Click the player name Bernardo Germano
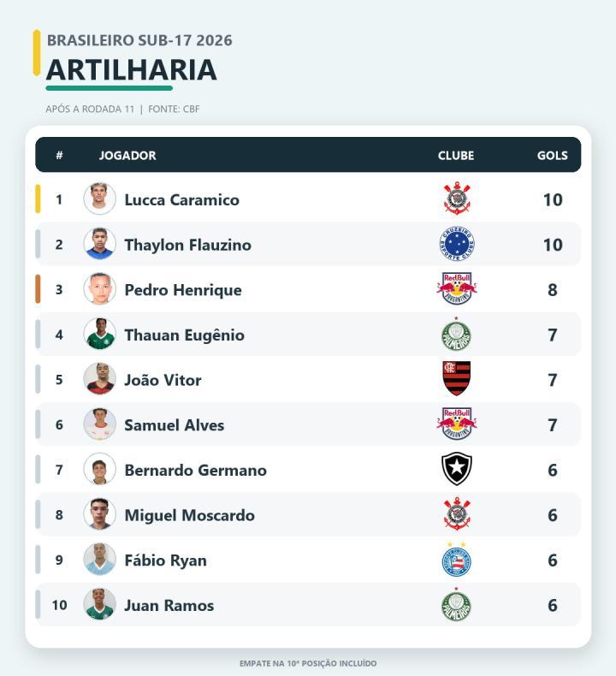Viewport: 616px width, 676px height. pos(195,470)
